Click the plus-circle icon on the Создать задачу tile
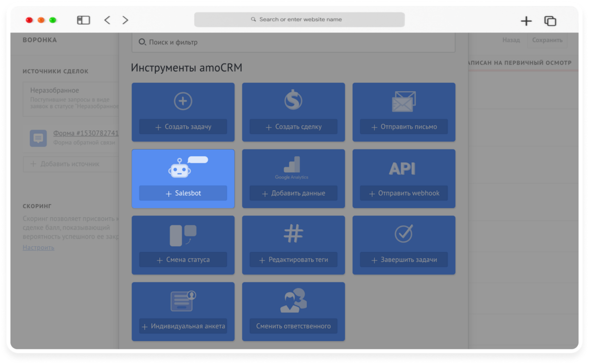589x364 pixels. (183, 102)
